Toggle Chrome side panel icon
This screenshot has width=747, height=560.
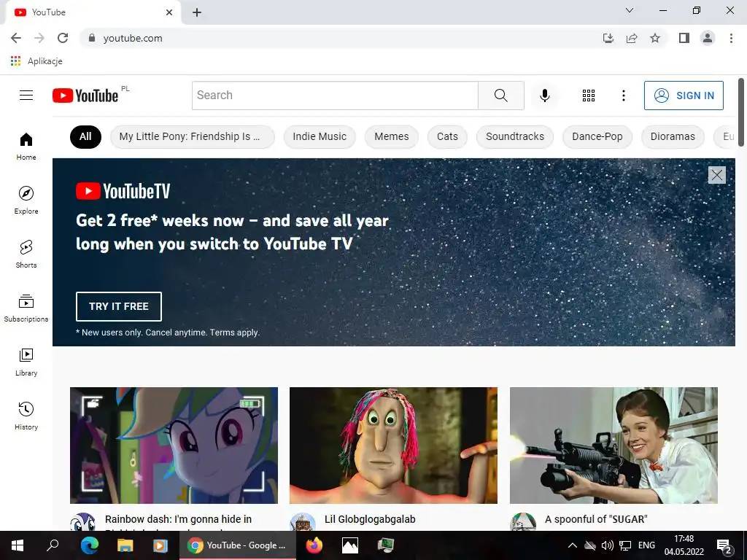[x=684, y=38]
